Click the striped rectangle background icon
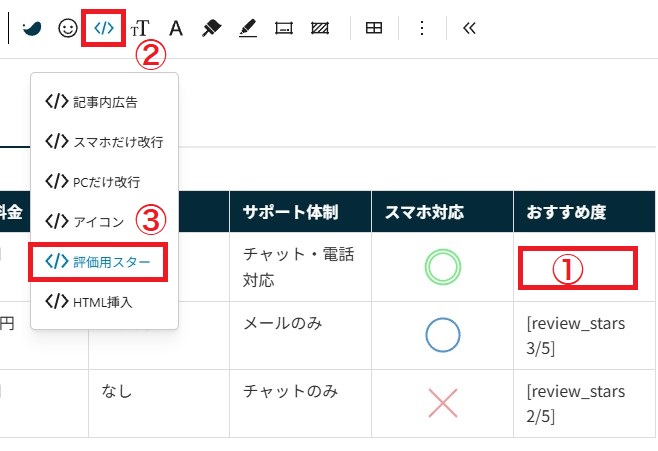This screenshot has height=451, width=658. (x=320, y=29)
